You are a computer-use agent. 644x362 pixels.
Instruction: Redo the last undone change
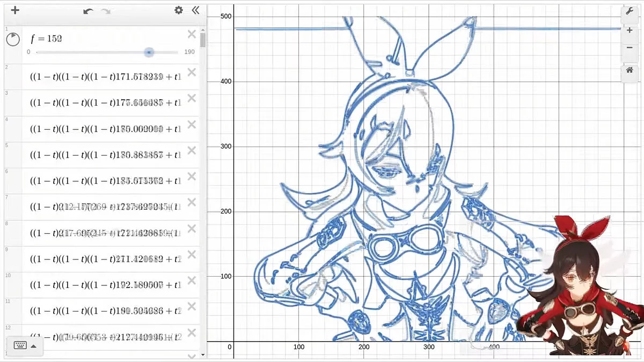(105, 11)
